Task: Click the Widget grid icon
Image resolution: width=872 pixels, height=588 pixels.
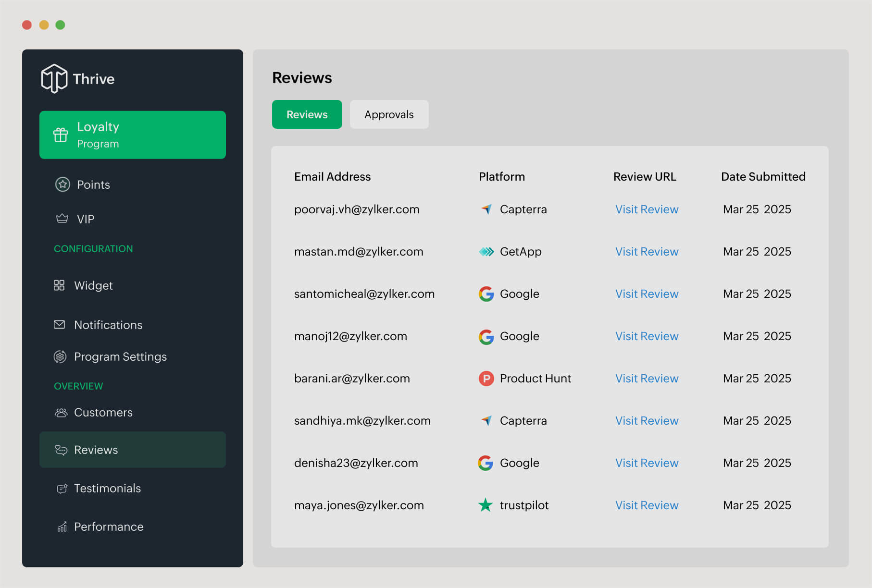Action: [x=59, y=285]
